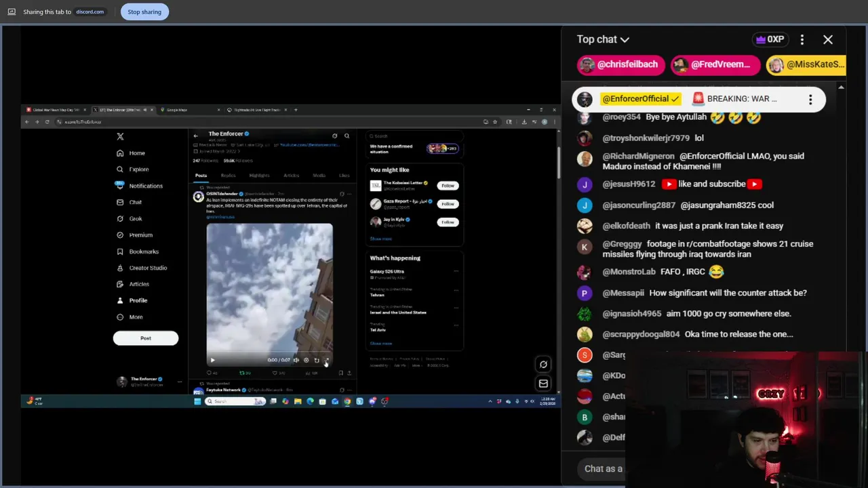Click the chat scrollbar up arrow

841,87
